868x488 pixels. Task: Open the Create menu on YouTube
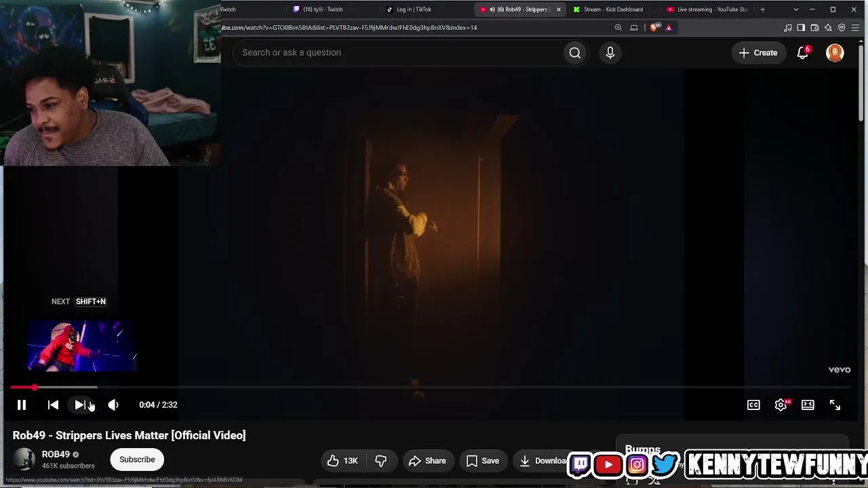tap(758, 52)
